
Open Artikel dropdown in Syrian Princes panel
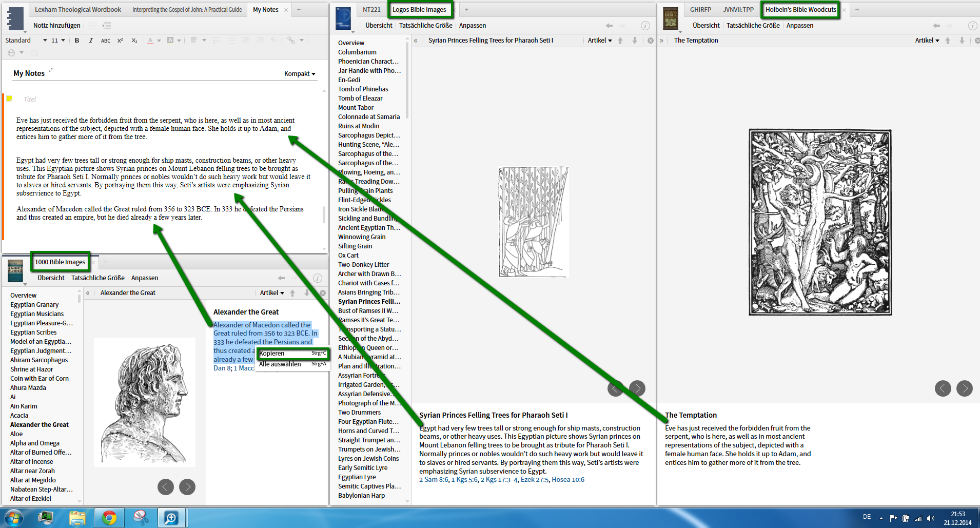click(600, 41)
